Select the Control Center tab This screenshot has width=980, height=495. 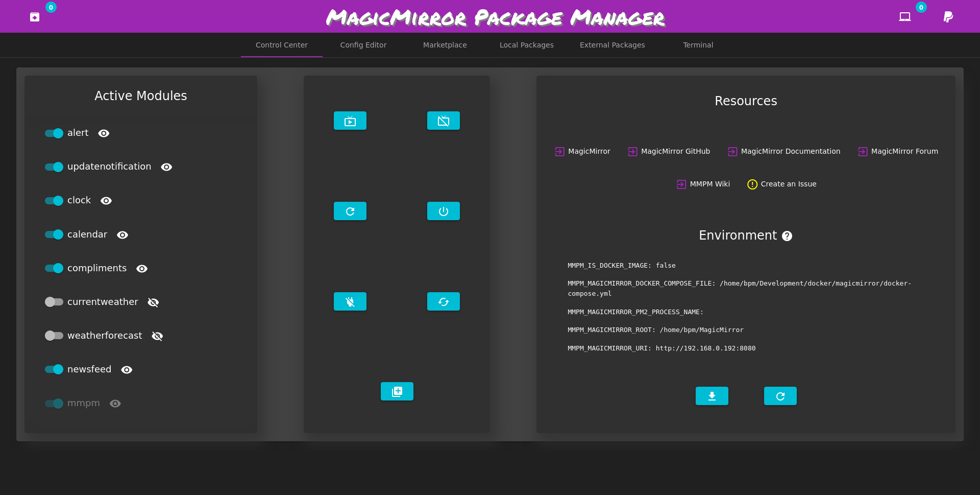tap(282, 45)
